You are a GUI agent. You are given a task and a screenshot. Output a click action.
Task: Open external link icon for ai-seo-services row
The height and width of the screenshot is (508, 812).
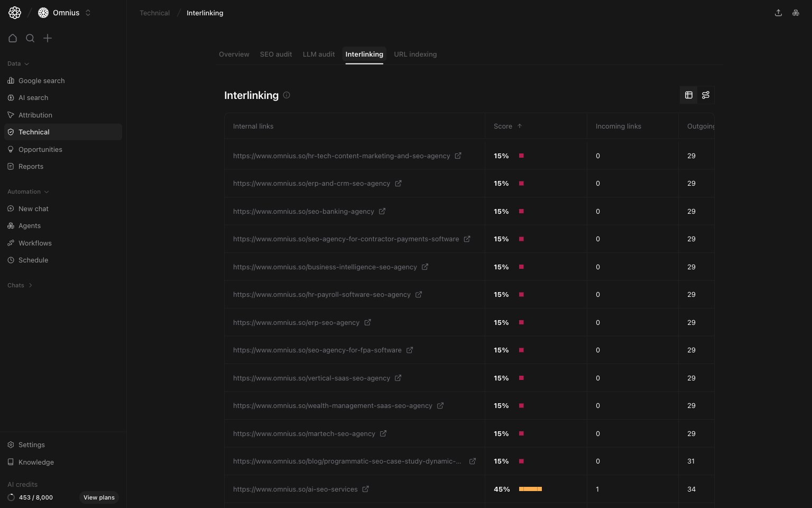365,489
